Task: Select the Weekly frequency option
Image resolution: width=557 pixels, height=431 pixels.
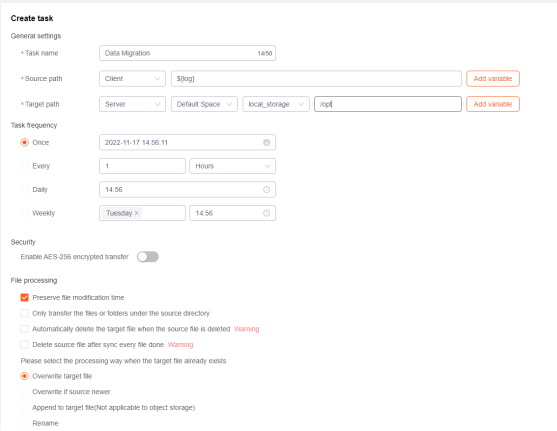Action: click(x=25, y=213)
